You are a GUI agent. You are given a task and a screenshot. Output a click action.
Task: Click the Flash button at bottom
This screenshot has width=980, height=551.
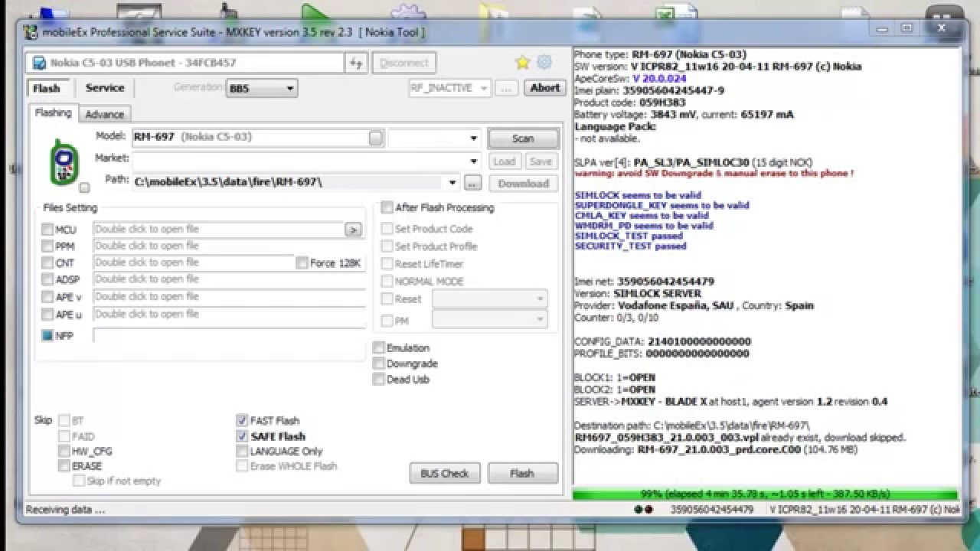point(522,473)
